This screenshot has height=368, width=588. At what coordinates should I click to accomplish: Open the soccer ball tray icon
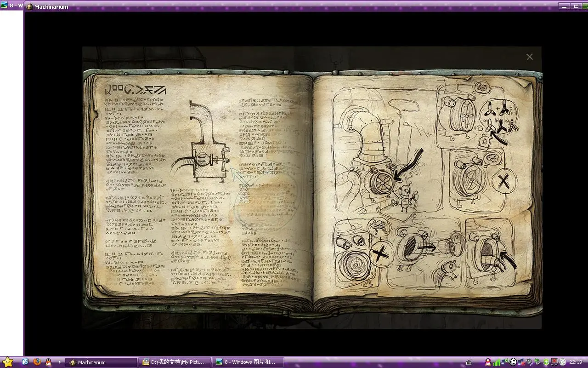pyautogui.click(x=513, y=362)
